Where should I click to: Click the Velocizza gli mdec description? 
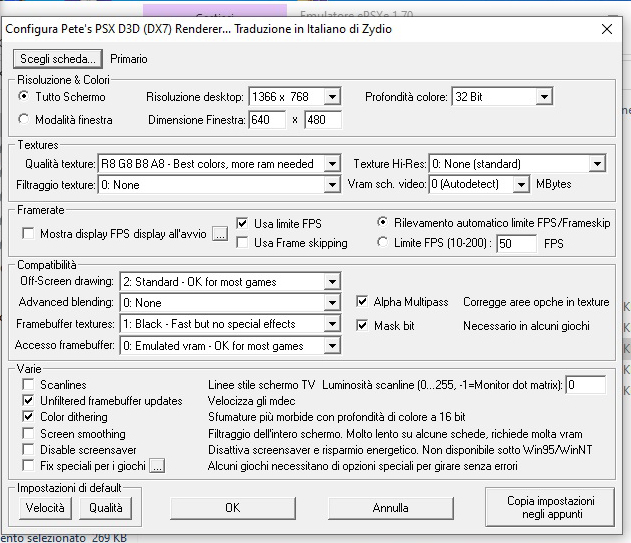pos(252,401)
